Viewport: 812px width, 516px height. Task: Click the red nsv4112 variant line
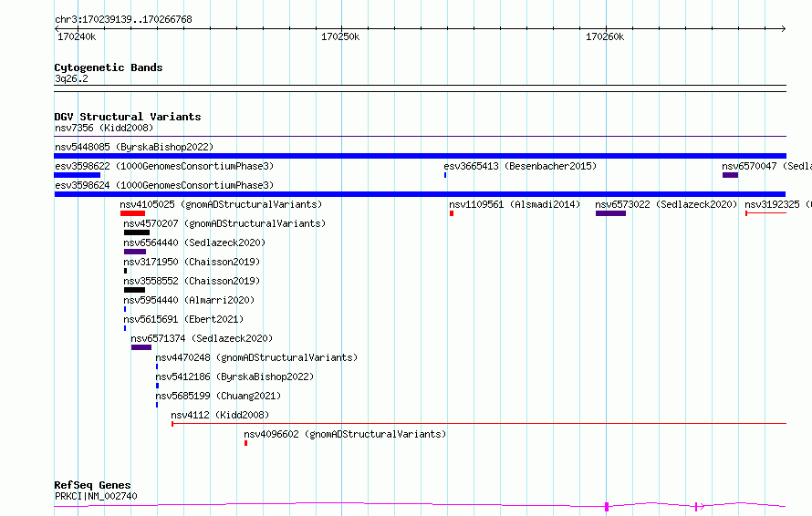point(479,424)
